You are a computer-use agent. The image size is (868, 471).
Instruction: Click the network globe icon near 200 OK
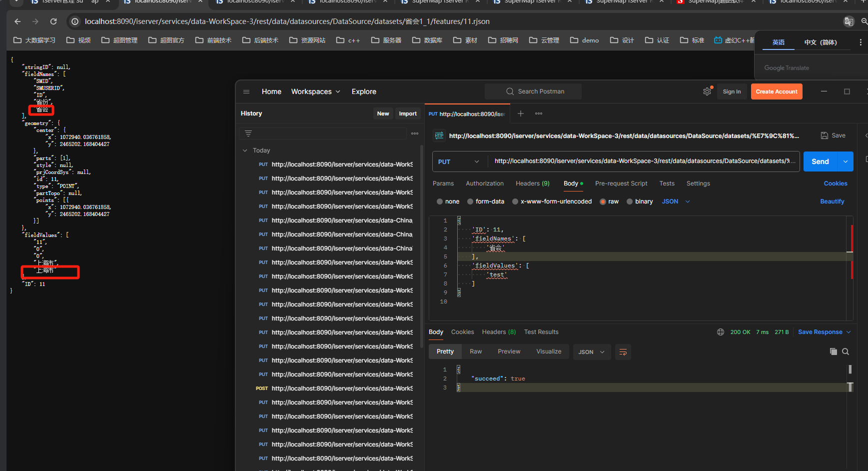(x=721, y=332)
